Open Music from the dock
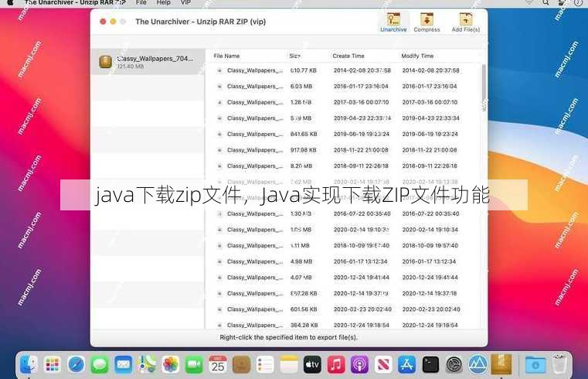This screenshot has height=379, width=588. [x=336, y=364]
